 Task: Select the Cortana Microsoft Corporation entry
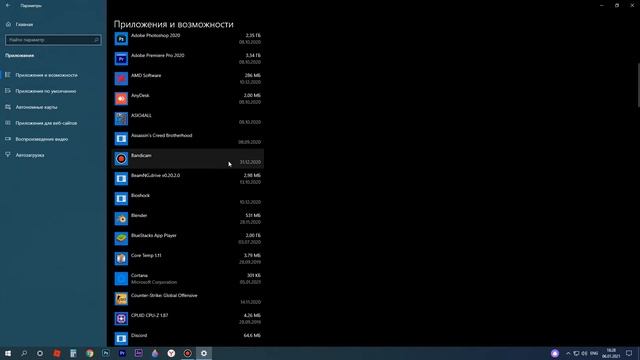coord(187,279)
